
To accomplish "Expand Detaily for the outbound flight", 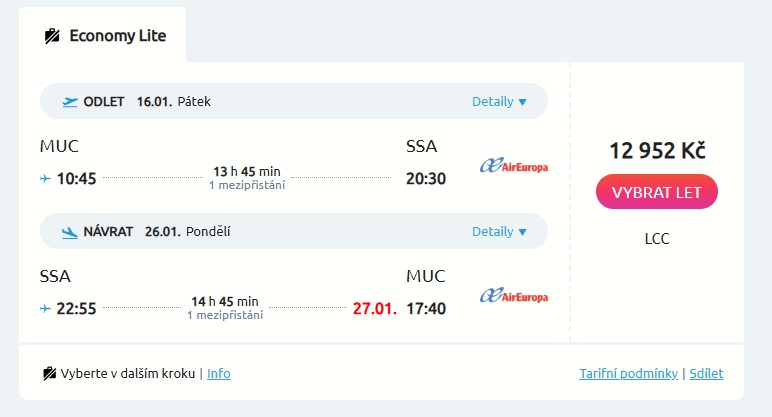I will pyautogui.click(x=498, y=101).
